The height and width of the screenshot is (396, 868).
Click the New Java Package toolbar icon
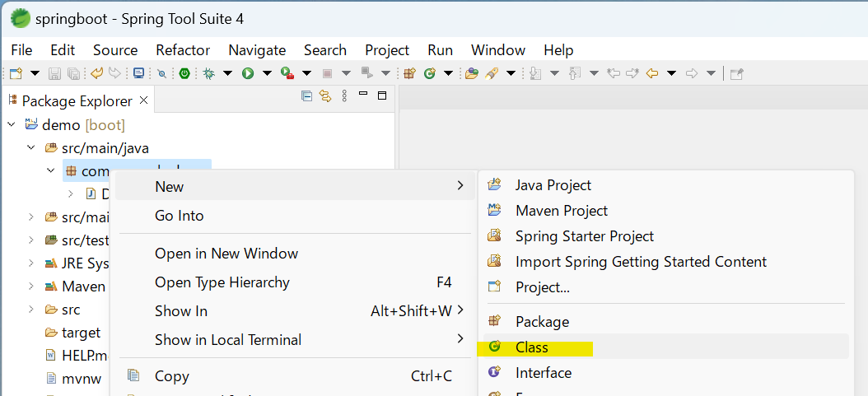point(409,73)
